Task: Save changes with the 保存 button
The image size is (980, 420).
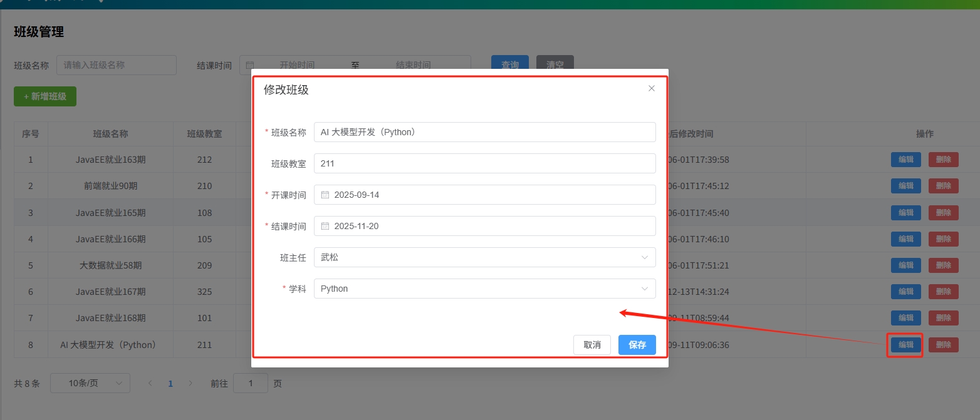Action: (x=637, y=345)
